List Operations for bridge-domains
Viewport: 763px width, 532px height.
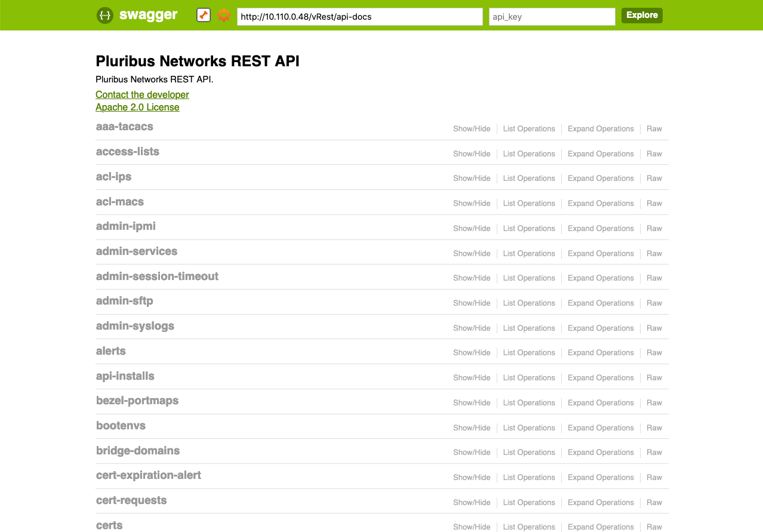click(x=529, y=453)
